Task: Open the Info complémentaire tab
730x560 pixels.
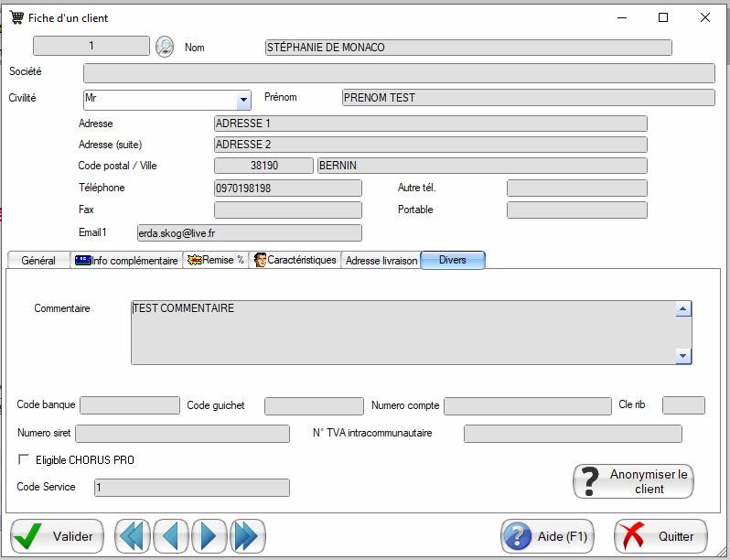Action: pos(126,261)
